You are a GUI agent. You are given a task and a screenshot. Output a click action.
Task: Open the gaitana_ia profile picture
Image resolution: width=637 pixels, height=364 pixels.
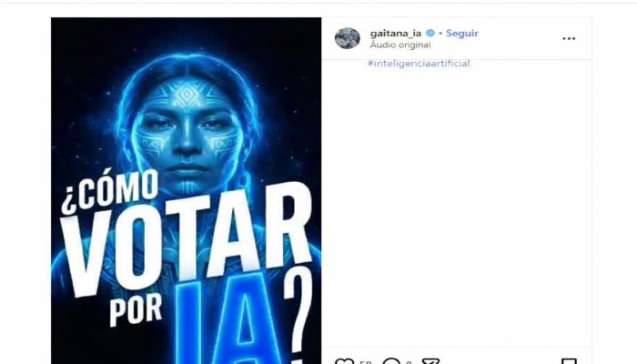pos(348,38)
